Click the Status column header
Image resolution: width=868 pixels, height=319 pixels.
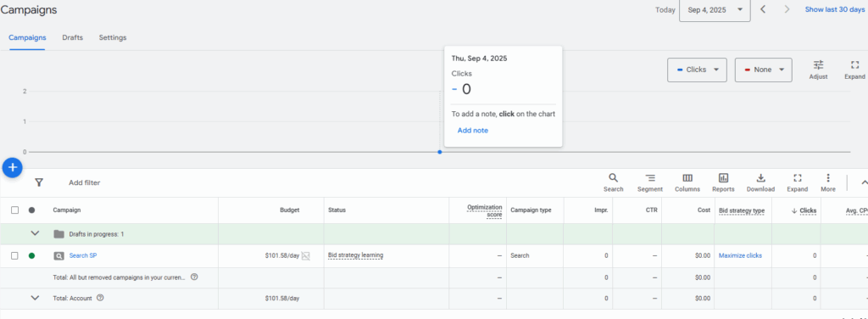click(337, 210)
